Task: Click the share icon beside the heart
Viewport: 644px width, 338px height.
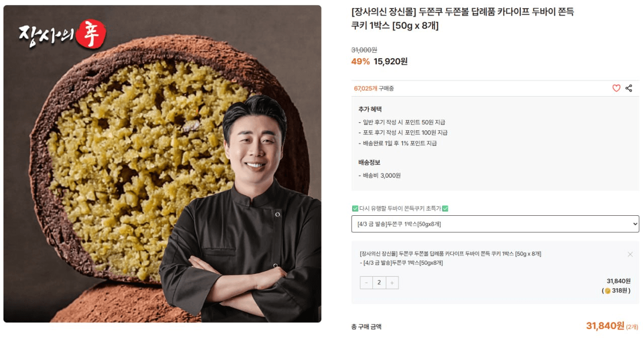Action: (629, 88)
